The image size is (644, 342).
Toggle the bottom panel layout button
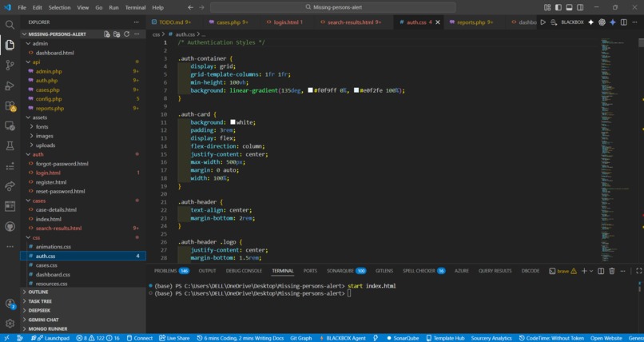click(568, 7)
